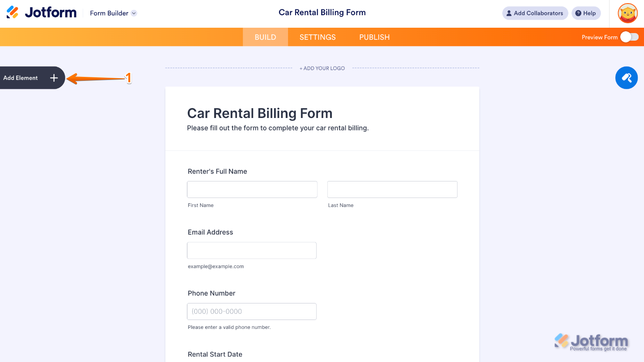
Task: Click inside the First Name field
Action: (252, 189)
